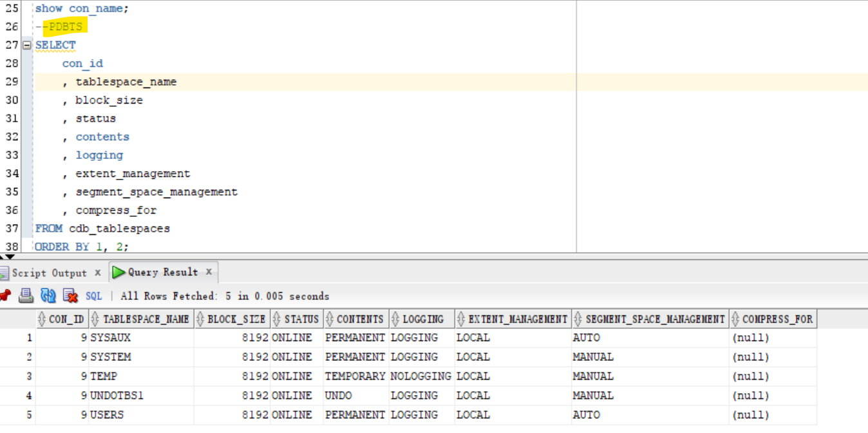Click the COMPRESS_FOR column header
This screenshot has height=433, width=868.
click(x=773, y=319)
